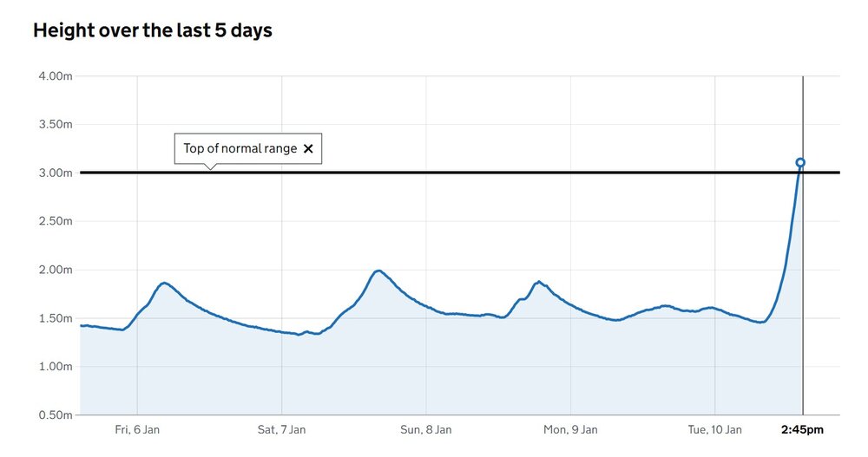Click the 'Fri, 6 Jan' date label
The width and height of the screenshot is (868, 457).
coord(138,429)
